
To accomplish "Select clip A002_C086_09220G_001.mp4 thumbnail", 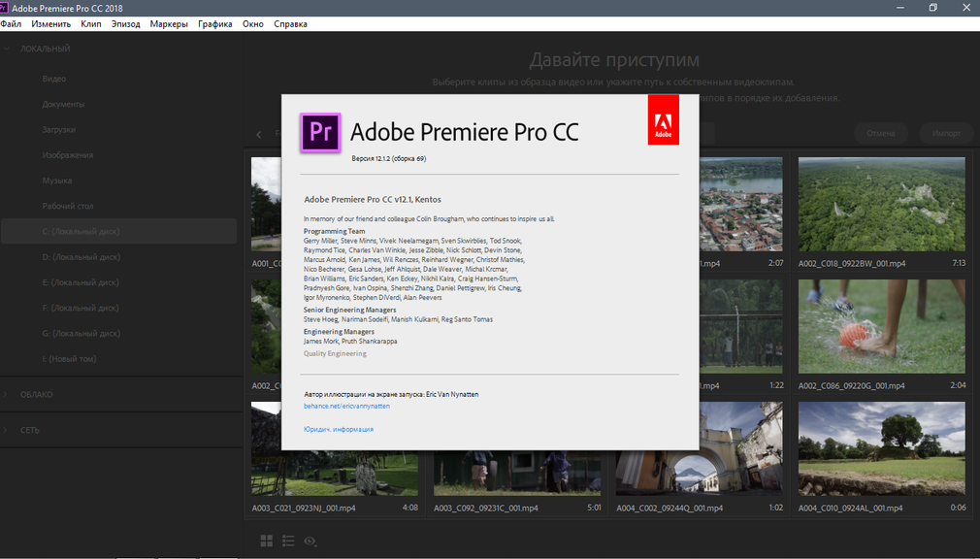I will pos(882,326).
